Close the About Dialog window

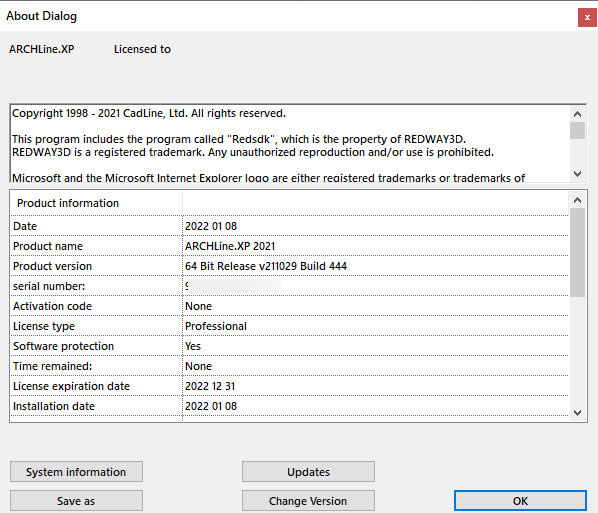click(x=587, y=18)
